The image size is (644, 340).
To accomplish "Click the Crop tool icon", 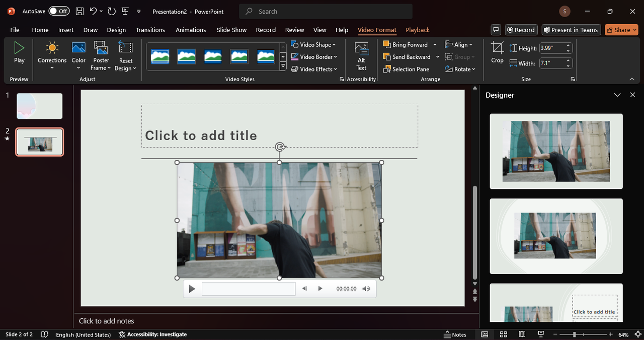I will click(497, 48).
